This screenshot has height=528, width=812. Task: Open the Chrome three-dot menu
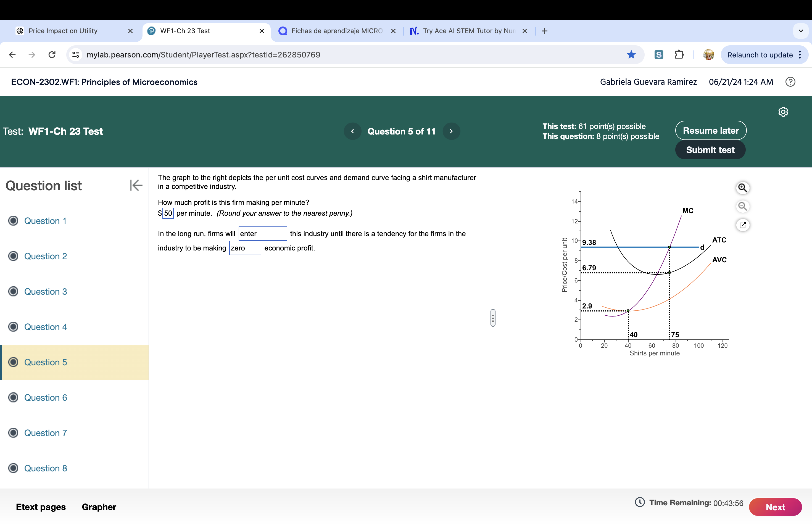(800, 55)
